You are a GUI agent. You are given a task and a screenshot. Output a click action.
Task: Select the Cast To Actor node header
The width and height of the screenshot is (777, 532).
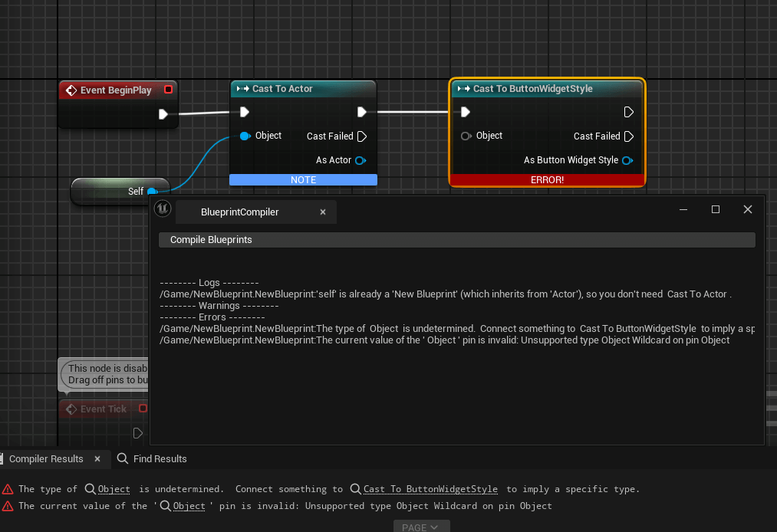coord(303,89)
